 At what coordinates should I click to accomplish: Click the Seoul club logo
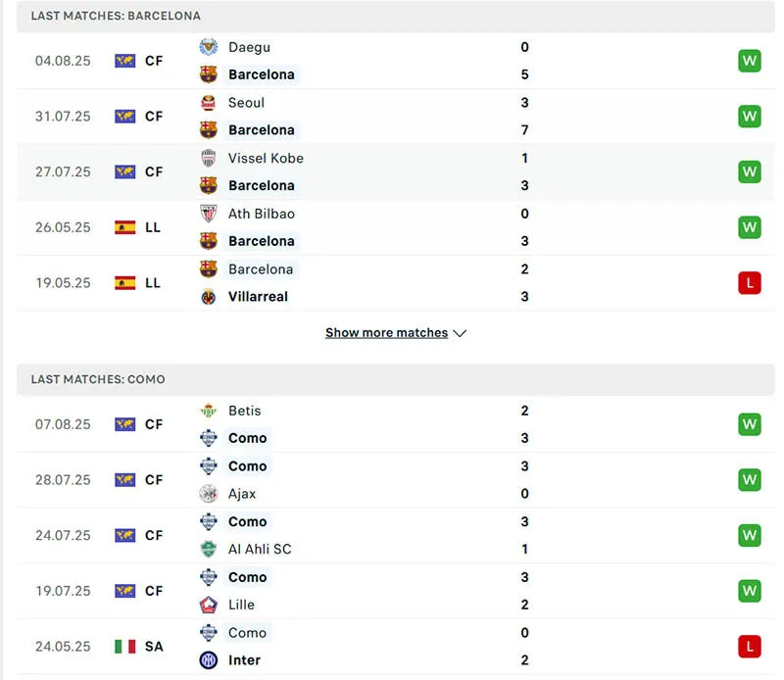pyautogui.click(x=208, y=103)
